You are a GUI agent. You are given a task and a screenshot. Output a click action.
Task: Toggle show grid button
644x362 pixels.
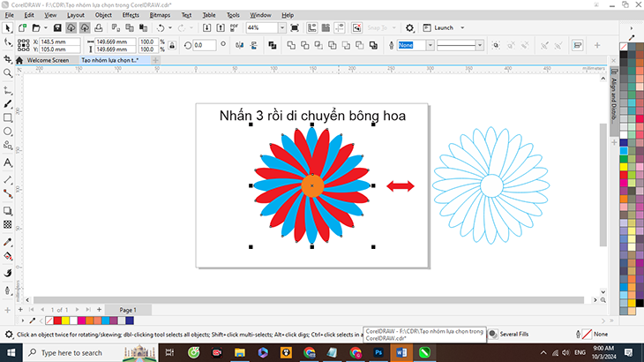tap(326, 28)
